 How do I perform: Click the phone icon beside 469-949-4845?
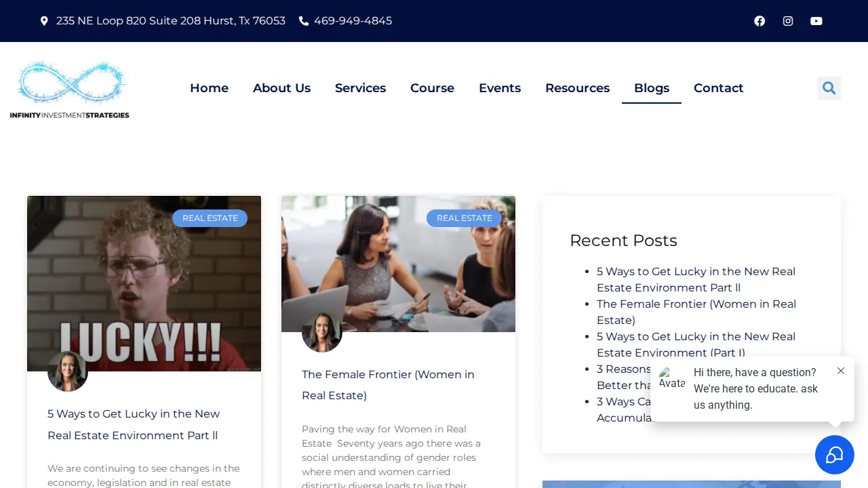coord(304,21)
